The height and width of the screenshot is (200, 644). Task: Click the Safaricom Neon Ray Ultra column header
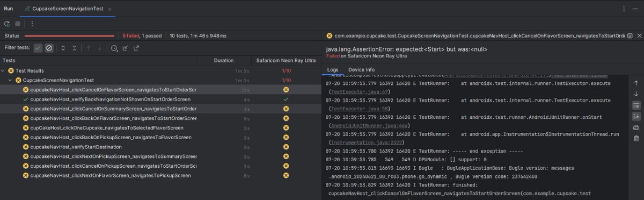pyautogui.click(x=286, y=61)
